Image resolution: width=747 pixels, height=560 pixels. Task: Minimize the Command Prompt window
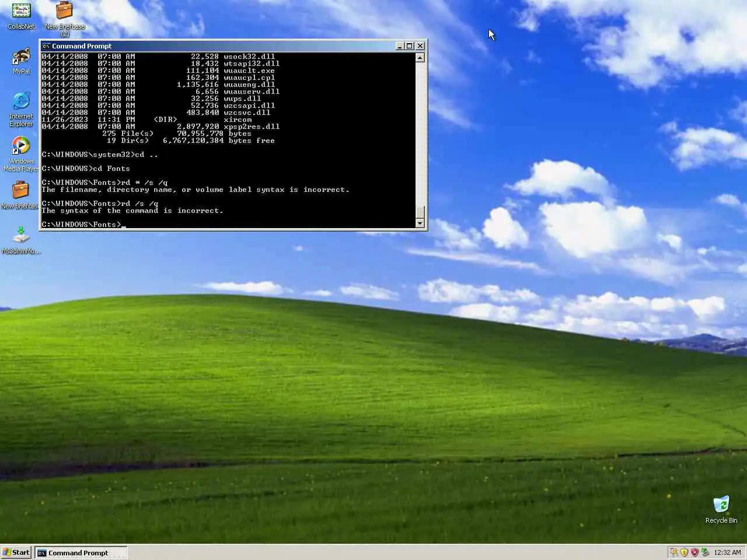pyautogui.click(x=400, y=46)
